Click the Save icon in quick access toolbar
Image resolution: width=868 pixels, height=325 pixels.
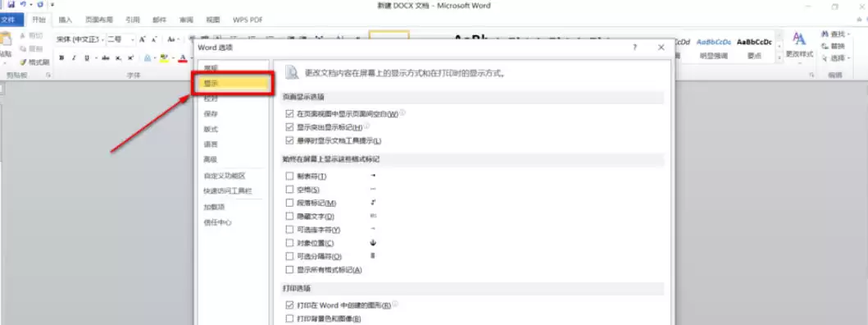(11, 4)
